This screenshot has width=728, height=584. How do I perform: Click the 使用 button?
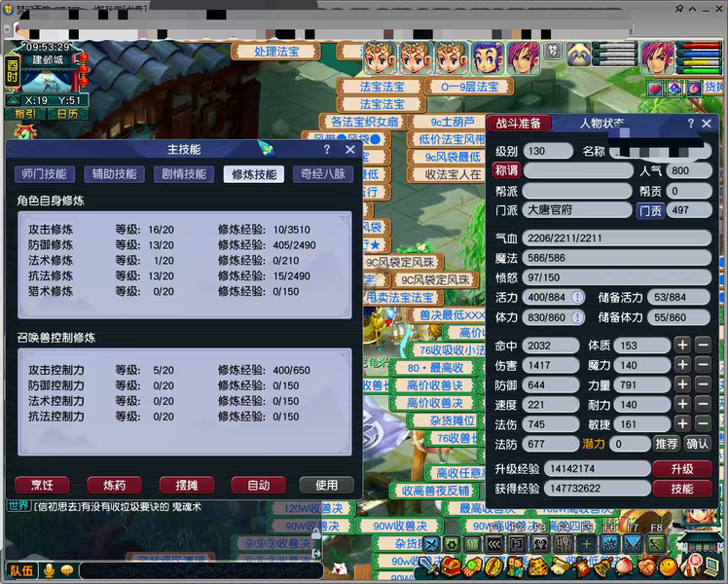tap(326, 485)
